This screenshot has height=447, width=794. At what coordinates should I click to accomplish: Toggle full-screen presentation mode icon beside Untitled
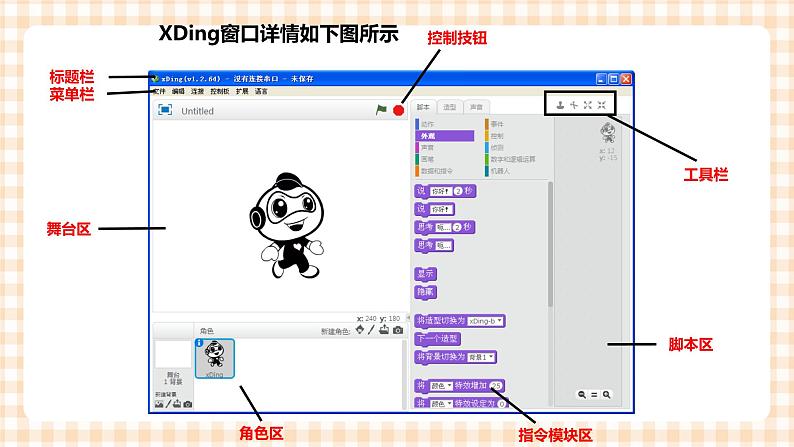pos(165,110)
